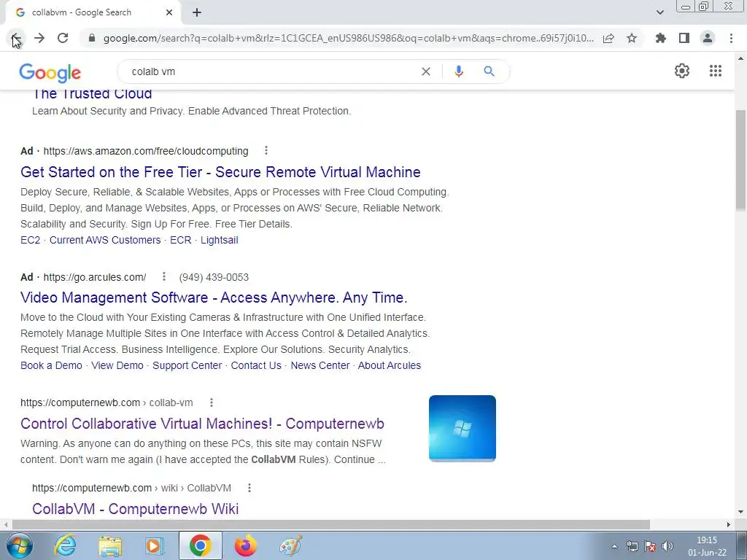Show hidden tray icons arrow
The image size is (747, 560).
(614, 546)
